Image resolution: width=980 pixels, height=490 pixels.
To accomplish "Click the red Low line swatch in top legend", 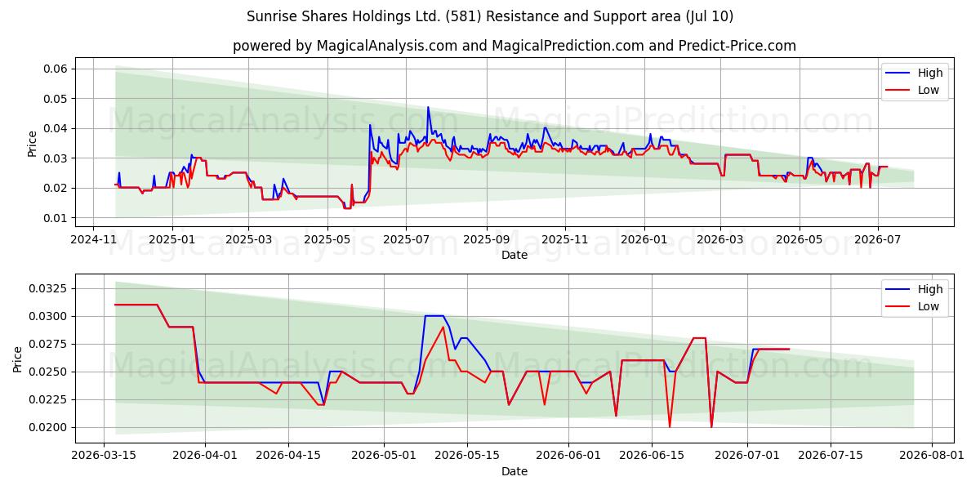I will (899, 91).
